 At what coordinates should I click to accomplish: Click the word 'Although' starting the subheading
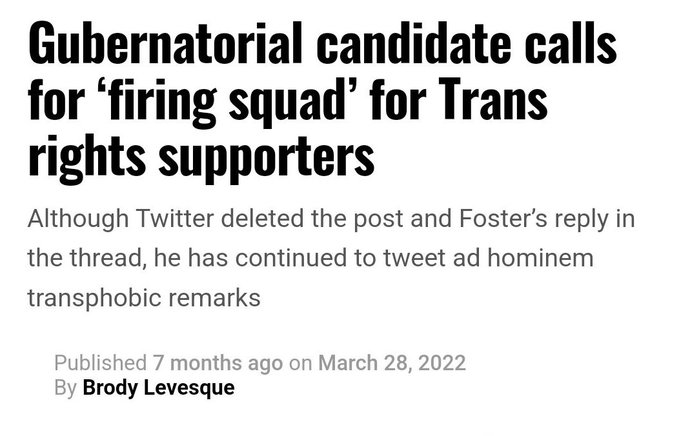78,219
